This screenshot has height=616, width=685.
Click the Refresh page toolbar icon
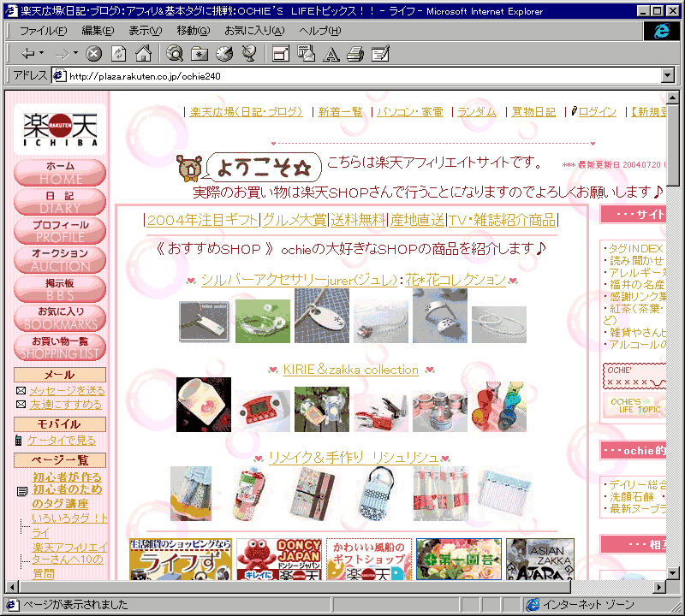pos(119,54)
